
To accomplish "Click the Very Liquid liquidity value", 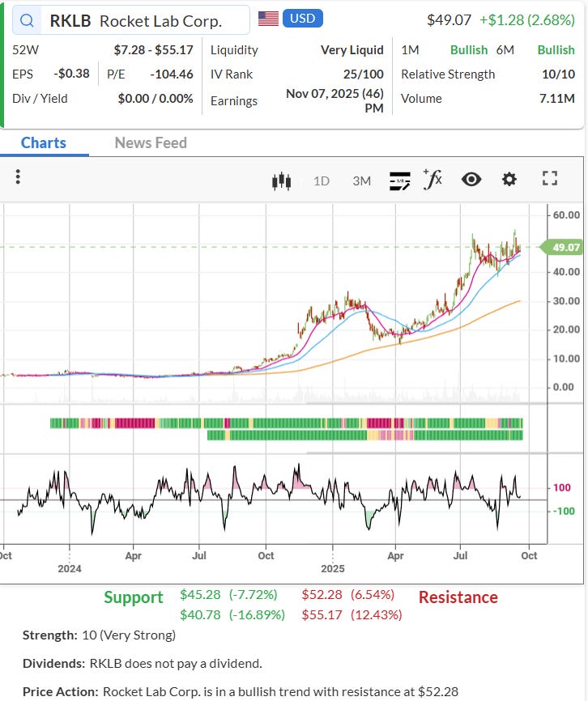I will tap(352, 50).
